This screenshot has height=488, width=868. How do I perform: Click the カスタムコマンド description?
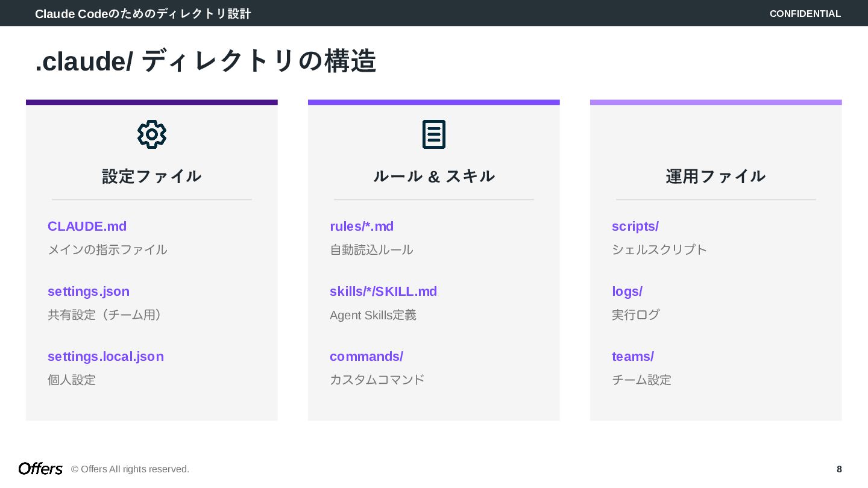[x=377, y=380]
